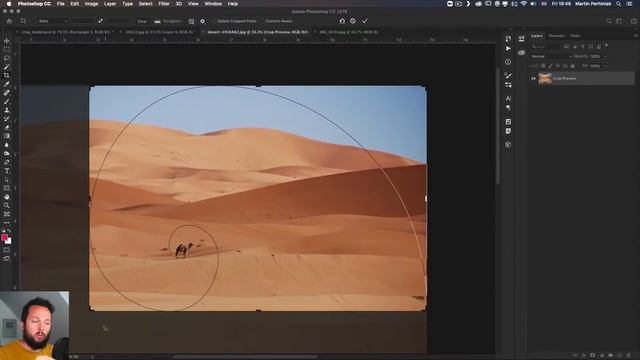Cancel the current crop operation
The image size is (640, 360).
(x=353, y=21)
